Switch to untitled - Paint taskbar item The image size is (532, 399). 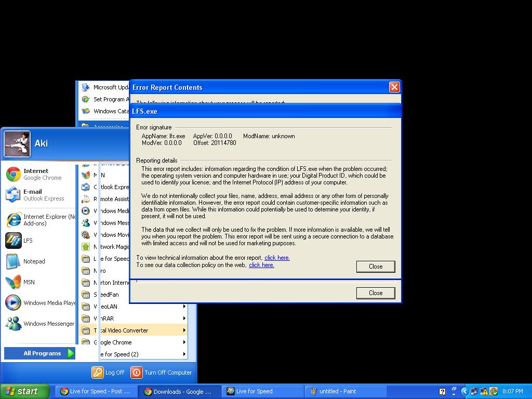coord(346,391)
